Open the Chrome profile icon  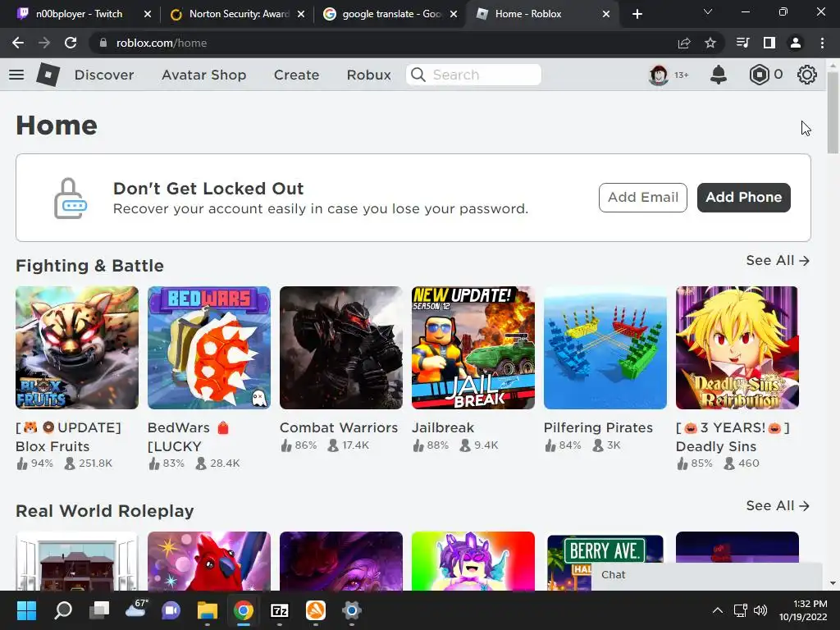pos(796,43)
